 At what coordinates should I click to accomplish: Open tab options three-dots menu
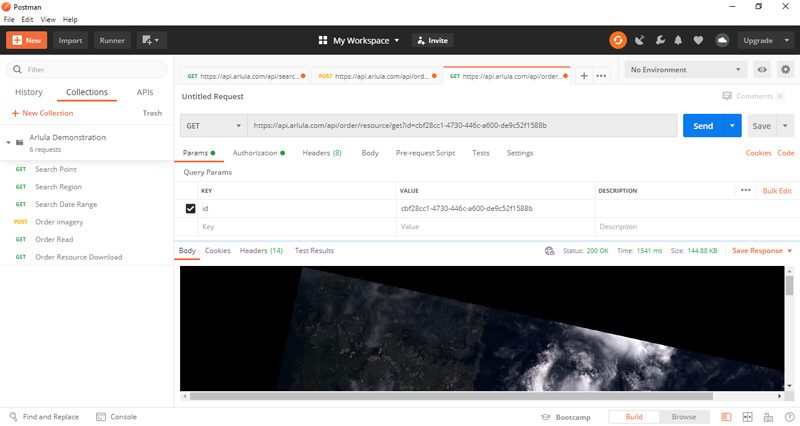click(601, 76)
